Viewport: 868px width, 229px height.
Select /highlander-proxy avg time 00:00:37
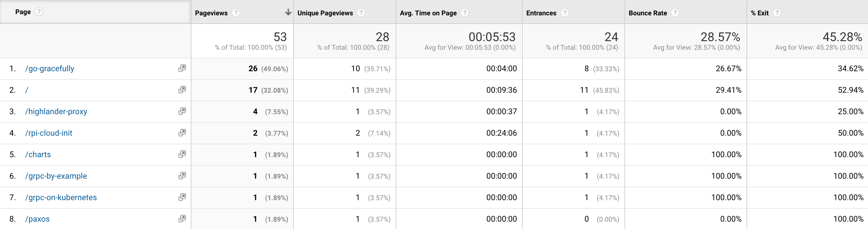pos(501,112)
